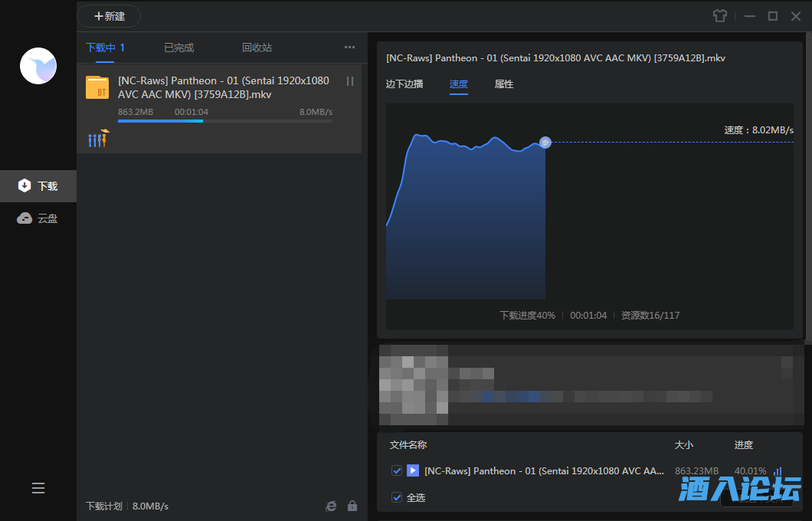
Task: Open the 下载计划 download plan settings
Action: [103, 506]
